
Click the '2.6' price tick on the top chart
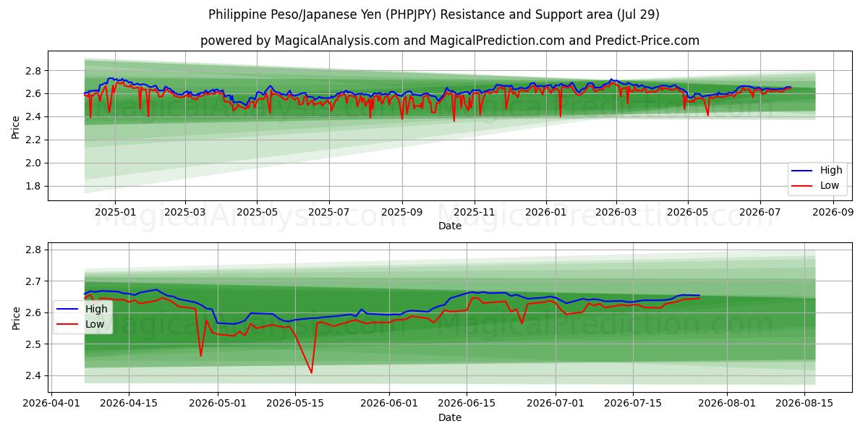(x=35, y=93)
